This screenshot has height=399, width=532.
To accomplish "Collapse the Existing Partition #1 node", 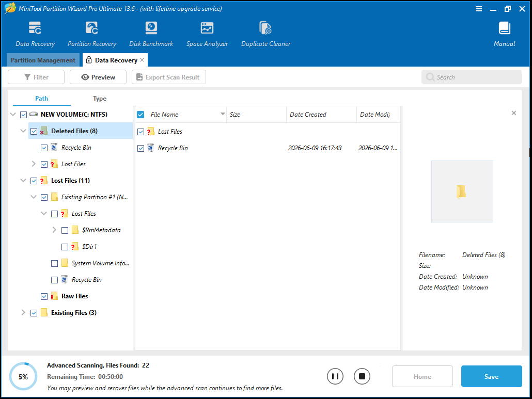I will (33, 197).
